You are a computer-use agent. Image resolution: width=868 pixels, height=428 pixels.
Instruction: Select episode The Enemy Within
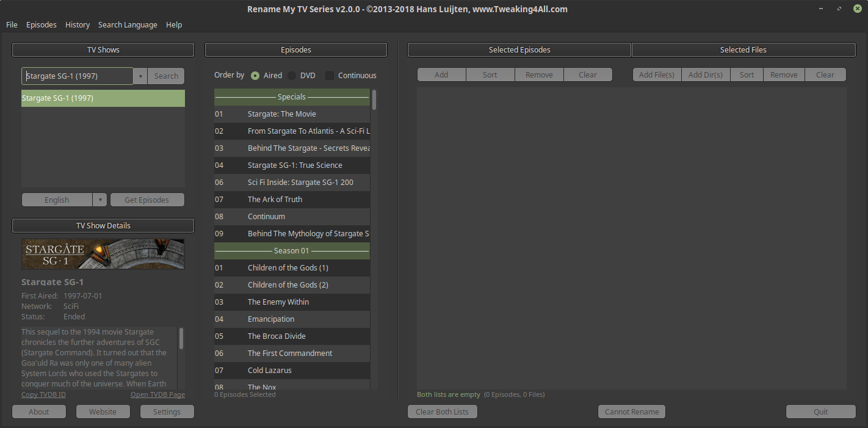292,302
